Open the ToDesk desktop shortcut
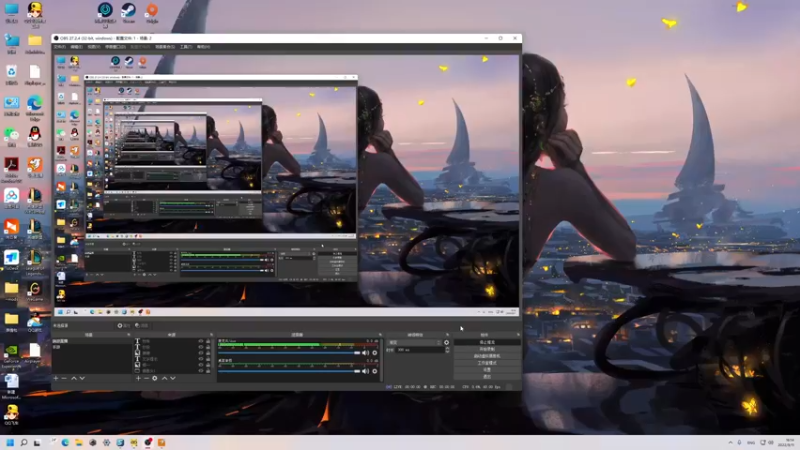800x450 pixels. tap(11, 260)
